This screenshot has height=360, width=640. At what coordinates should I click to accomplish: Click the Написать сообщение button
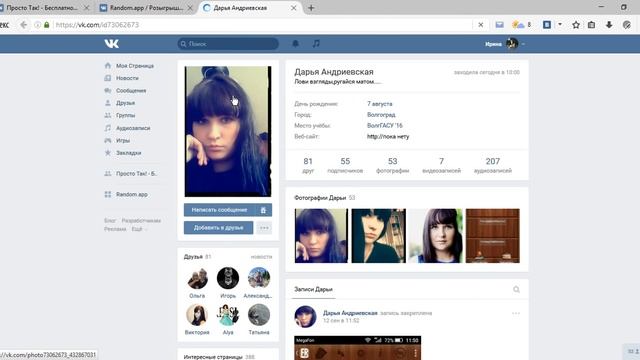pos(220,210)
